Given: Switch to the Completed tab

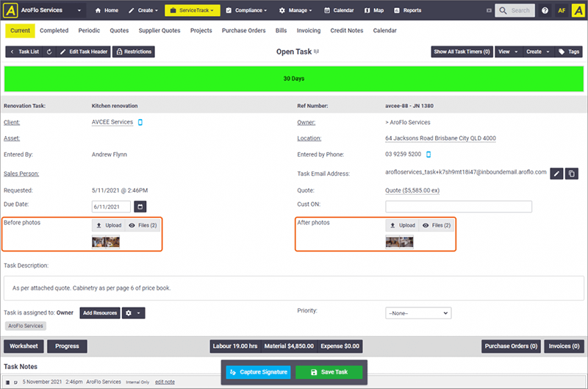Looking at the screenshot, I should [54, 30].
